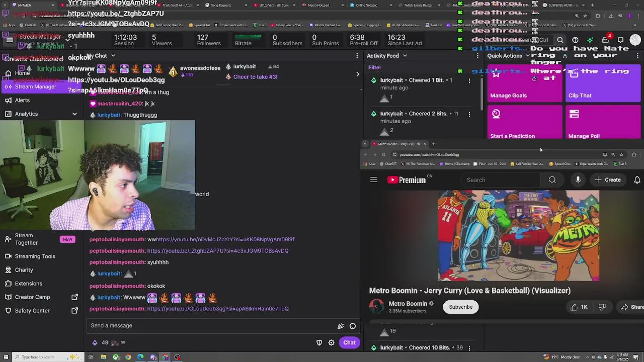Open the emote picker in chat input
The height and width of the screenshot is (362, 644).
point(353,326)
